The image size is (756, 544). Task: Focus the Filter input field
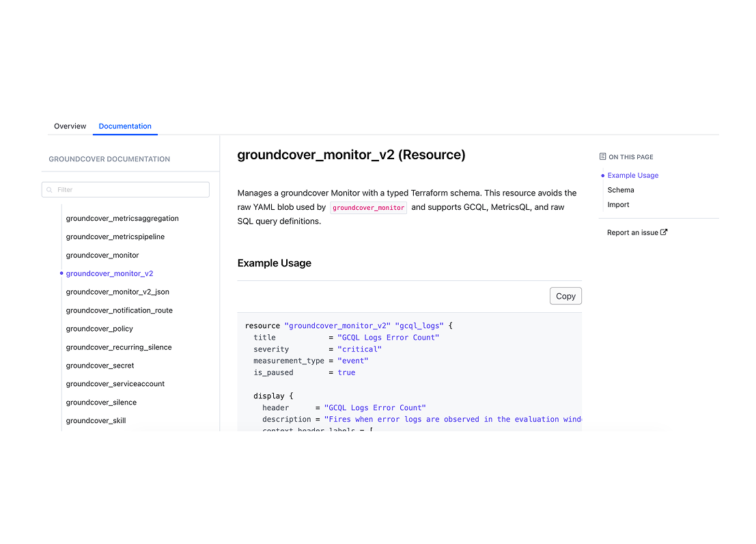126,190
